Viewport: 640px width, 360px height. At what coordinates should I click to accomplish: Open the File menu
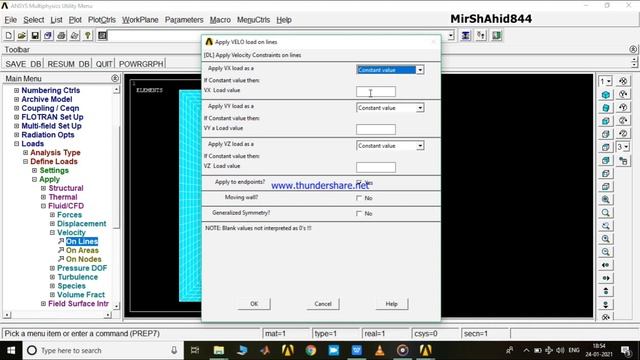(x=11, y=20)
